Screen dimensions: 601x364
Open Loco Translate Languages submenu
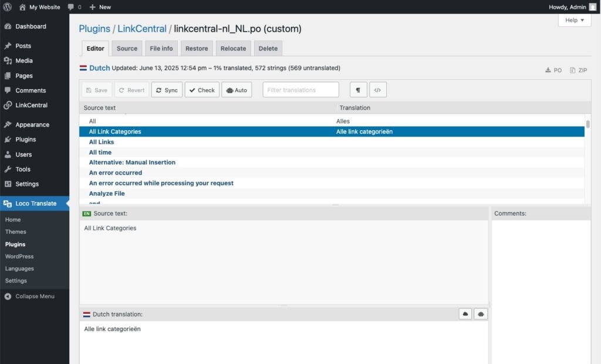click(19, 268)
